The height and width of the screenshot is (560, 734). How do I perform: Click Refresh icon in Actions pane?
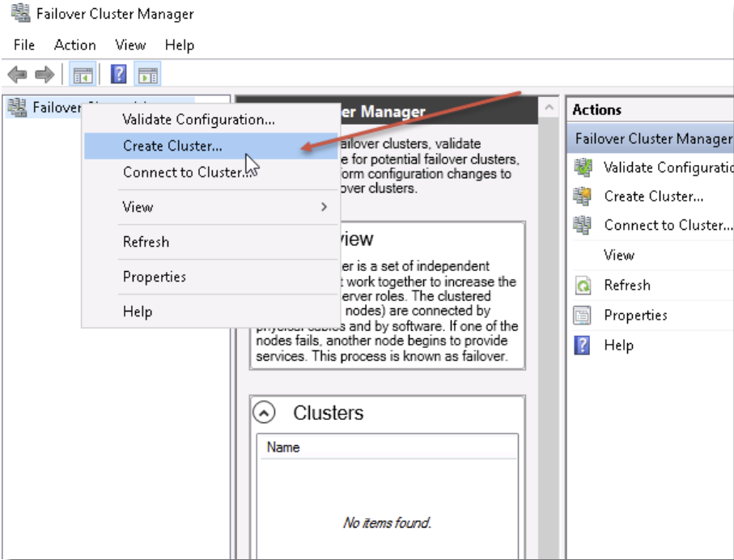coord(583,285)
